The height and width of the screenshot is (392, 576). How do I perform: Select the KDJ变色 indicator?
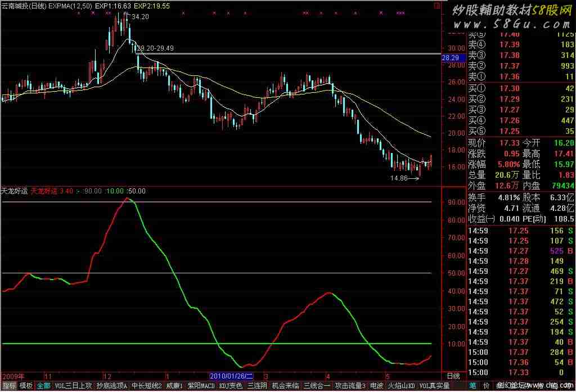coord(231,386)
